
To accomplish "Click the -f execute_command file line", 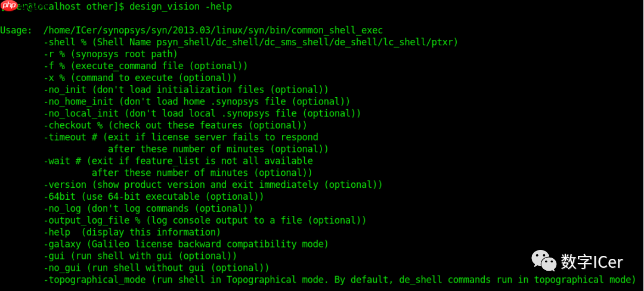I will (x=145, y=66).
